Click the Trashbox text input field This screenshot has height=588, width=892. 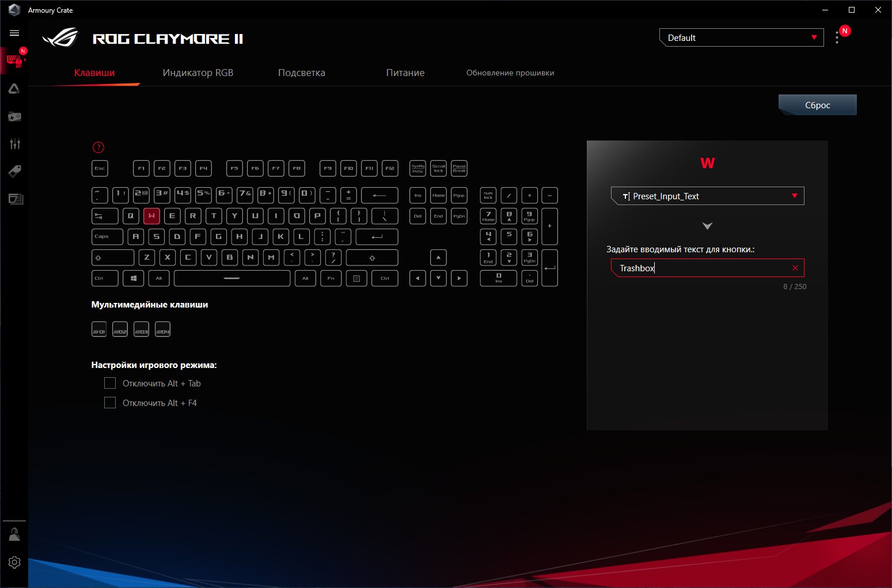coord(707,268)
